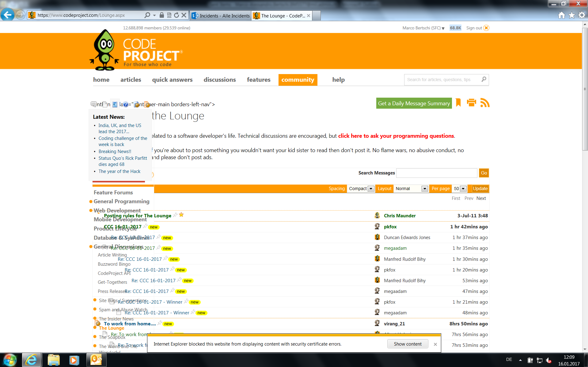Open the Layout Normal dropdown
Screen dimensions: 588x367
(x=411, y=189)
